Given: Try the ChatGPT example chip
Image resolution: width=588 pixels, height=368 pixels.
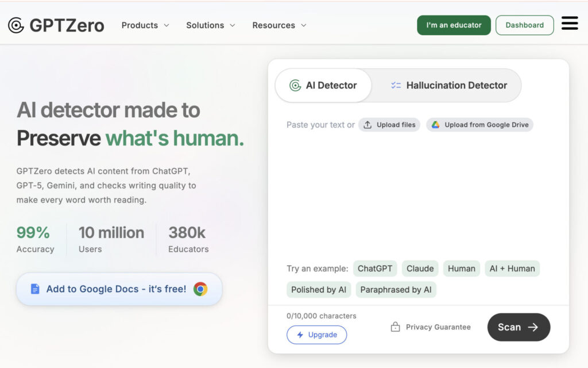Looking at the screenshot, I should click(x=375, y=269).
